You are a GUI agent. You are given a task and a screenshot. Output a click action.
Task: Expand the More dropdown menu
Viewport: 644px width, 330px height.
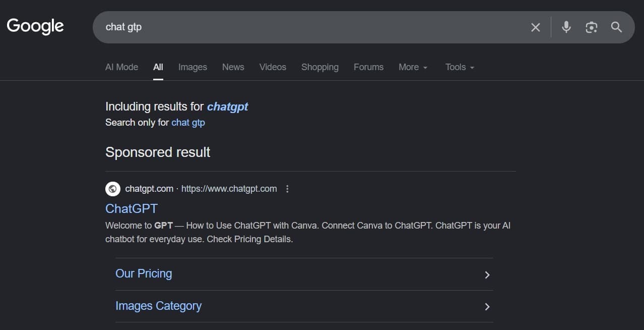[413, 67]
